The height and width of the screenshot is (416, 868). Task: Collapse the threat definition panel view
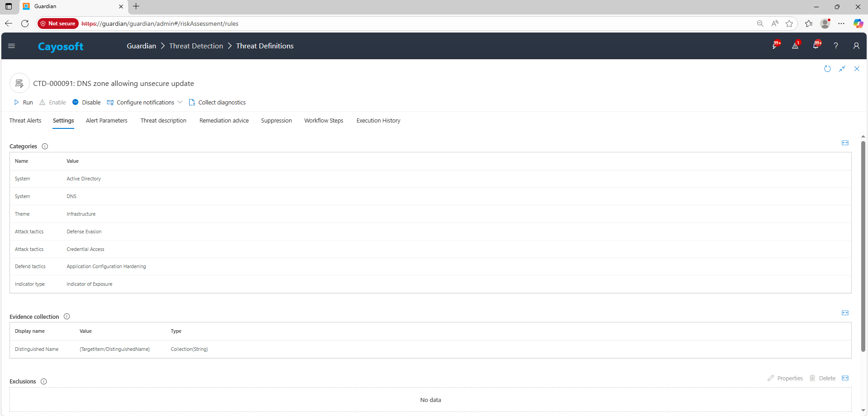click(x=842, y=69)
